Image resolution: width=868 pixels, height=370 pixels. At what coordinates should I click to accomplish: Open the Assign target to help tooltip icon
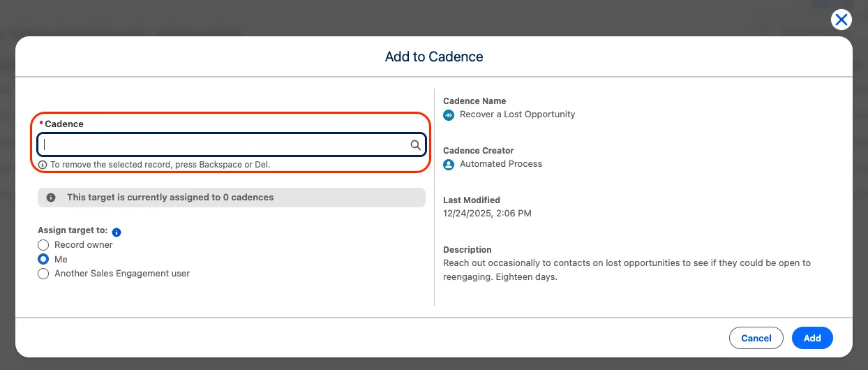(117, 232)
